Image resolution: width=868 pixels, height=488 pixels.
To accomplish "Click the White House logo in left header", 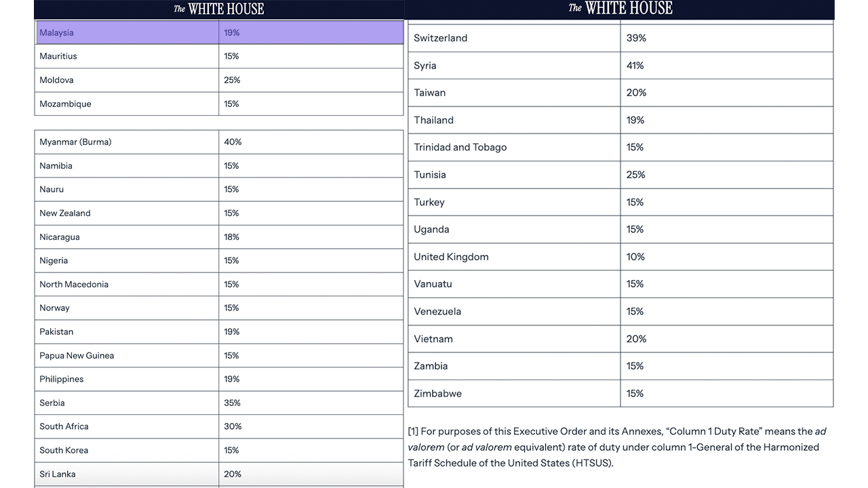I will [219, 9].
